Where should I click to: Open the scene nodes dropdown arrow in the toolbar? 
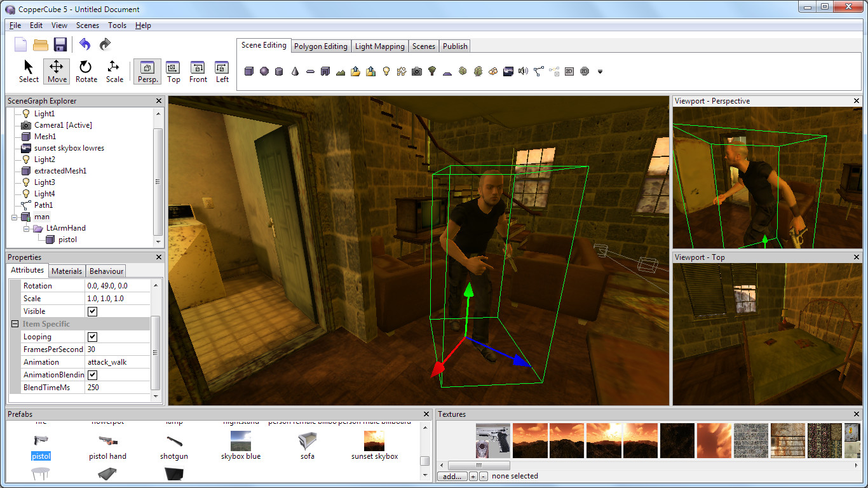pos(599,71)
